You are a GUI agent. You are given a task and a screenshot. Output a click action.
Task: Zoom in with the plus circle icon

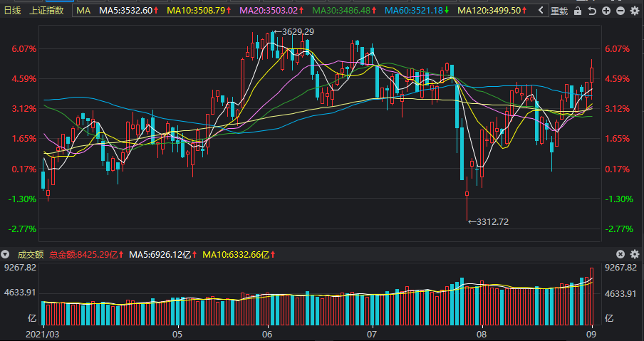point(606,11)
